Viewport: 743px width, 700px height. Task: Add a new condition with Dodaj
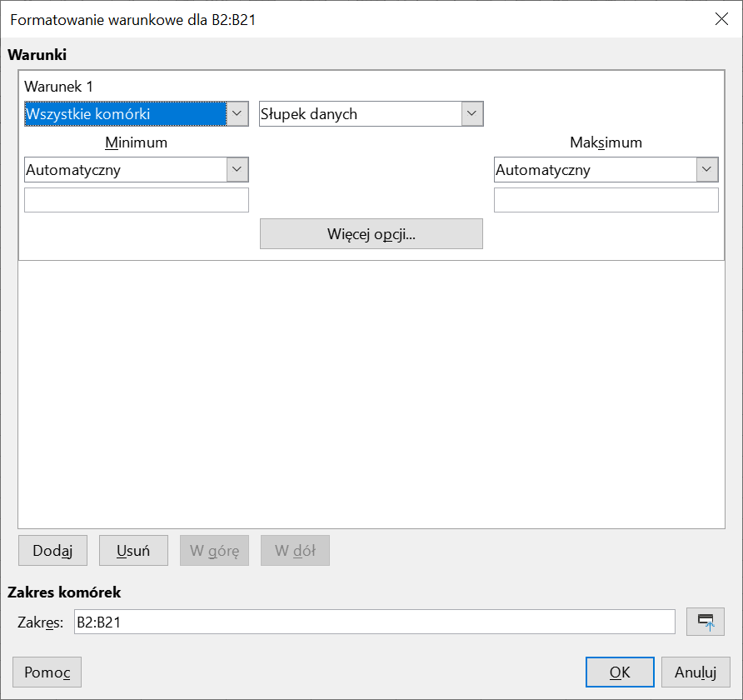click(x=53, y=550)
